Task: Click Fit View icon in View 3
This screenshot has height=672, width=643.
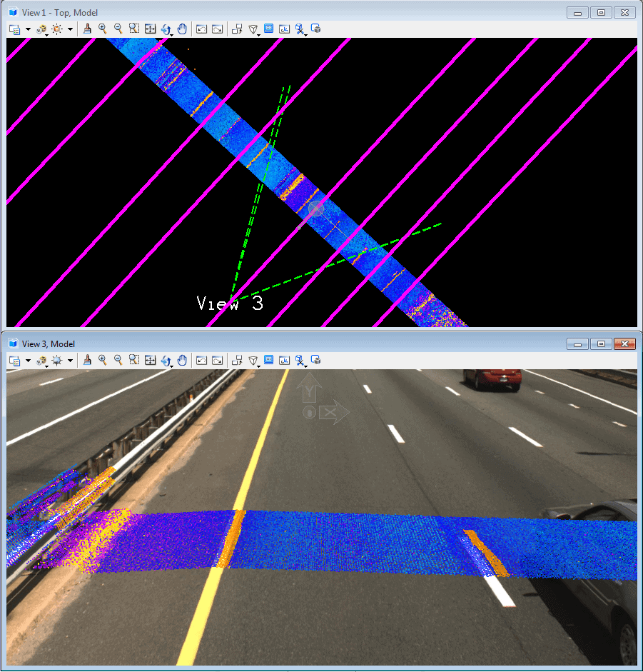Action: coord(150,361)
